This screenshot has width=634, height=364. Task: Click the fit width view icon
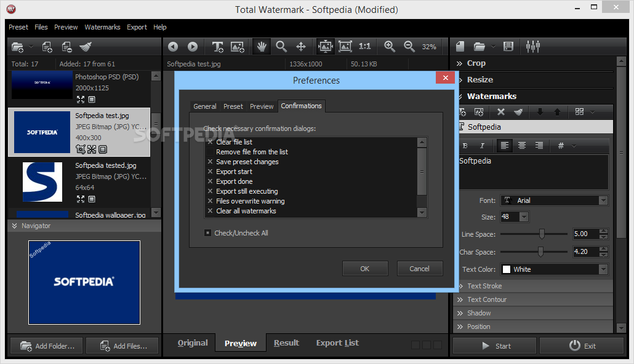click(x=326, y=47)
